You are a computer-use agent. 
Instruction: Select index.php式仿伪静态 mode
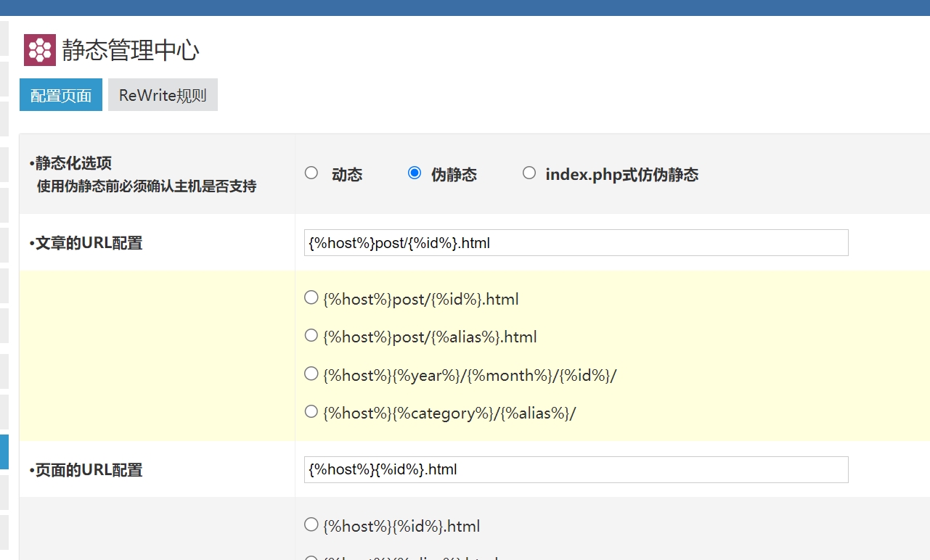click(x=529, y=173)
